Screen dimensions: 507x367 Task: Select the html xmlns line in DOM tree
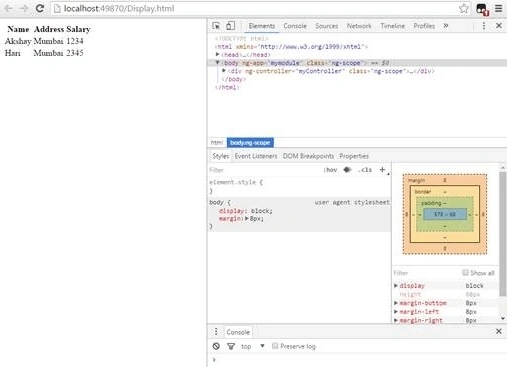(291, 47)
